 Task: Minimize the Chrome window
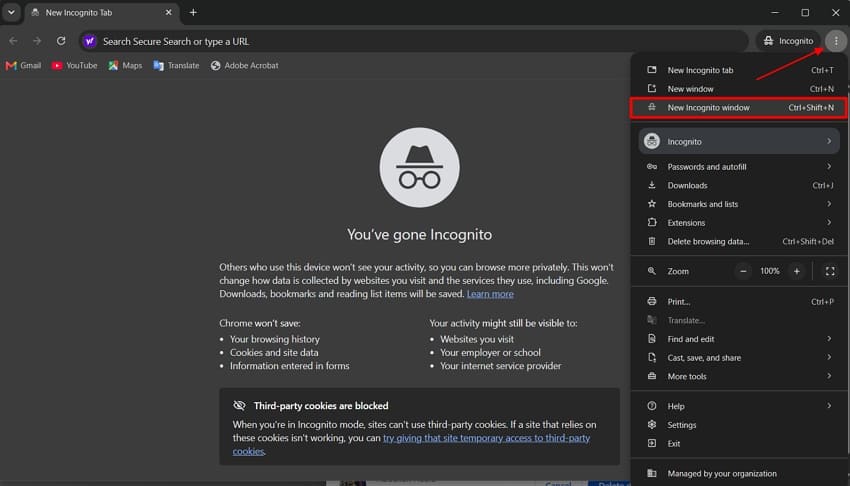pos(775,12)
